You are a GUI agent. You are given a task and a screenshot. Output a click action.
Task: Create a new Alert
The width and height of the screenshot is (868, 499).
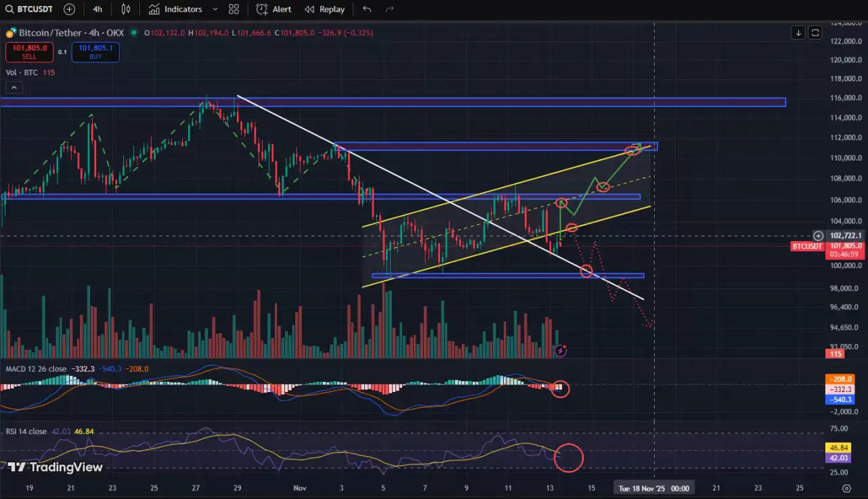pyautogui.click(x=274, y=9)
